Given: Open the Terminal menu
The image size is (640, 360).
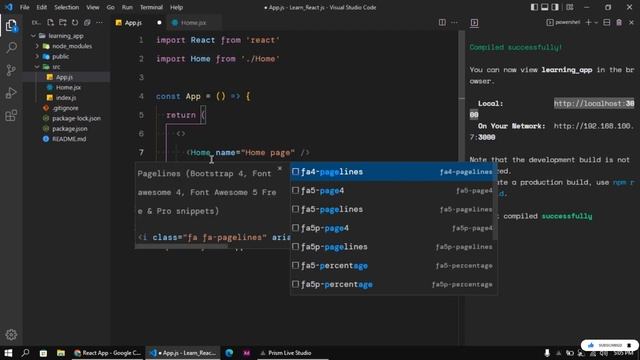Looking at the screenshot, I should click(151, 7).
